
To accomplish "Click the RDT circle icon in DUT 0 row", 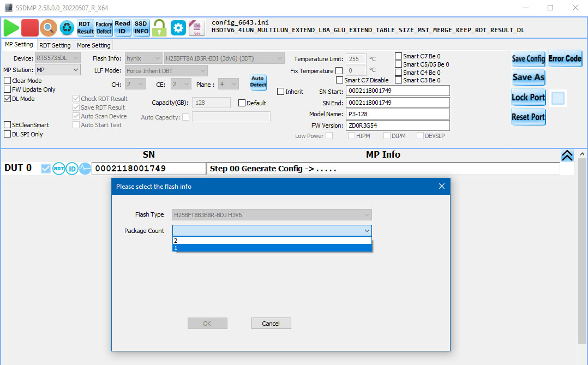I will [59, 169].
